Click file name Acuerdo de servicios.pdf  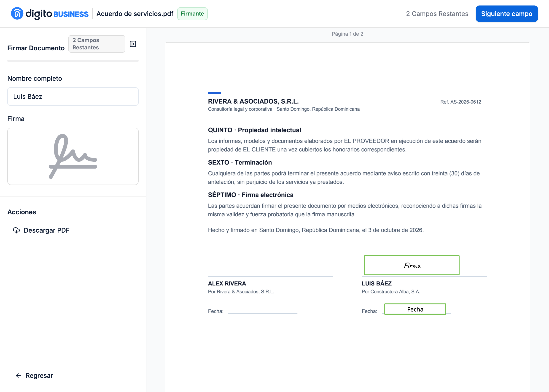(x=135, y=14)
